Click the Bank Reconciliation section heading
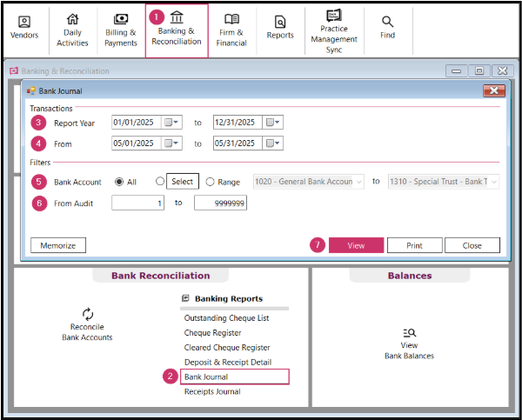Image resolution: width=522 pixels, height=420 pixels. click(x=160, y=276)
